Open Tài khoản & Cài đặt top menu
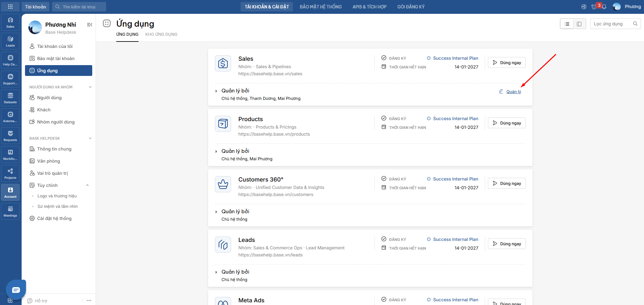 tap(267, 7)
